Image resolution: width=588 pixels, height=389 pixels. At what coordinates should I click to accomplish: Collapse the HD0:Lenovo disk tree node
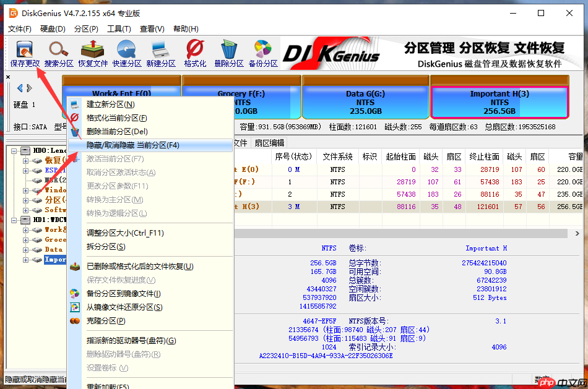[14, 150]
